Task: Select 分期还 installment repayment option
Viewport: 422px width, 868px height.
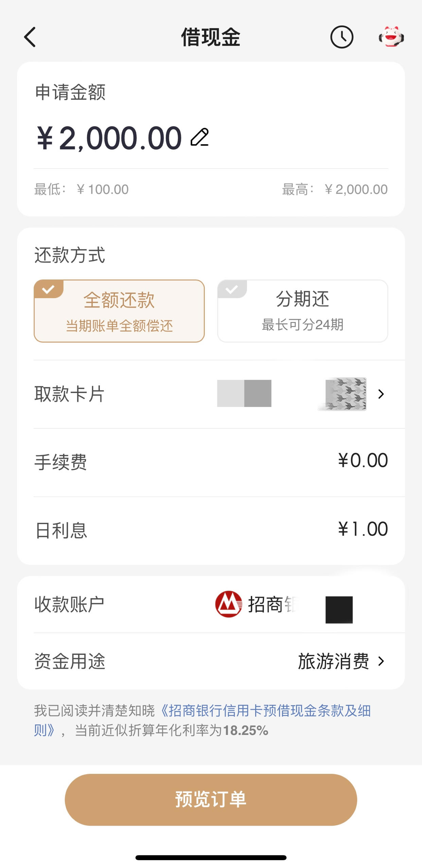Action: tap(303, 311)
